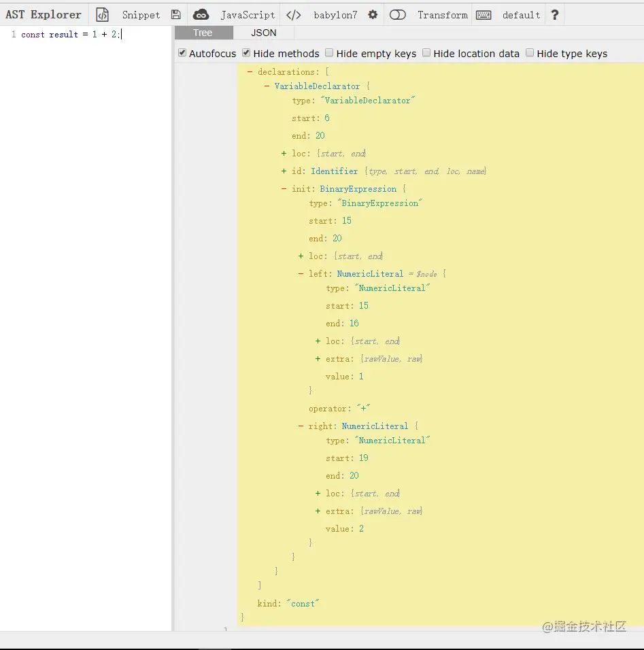Open the babylon7 parser menu
The image size is (644, 650).
pyautogui.click(x=335, y=15)
